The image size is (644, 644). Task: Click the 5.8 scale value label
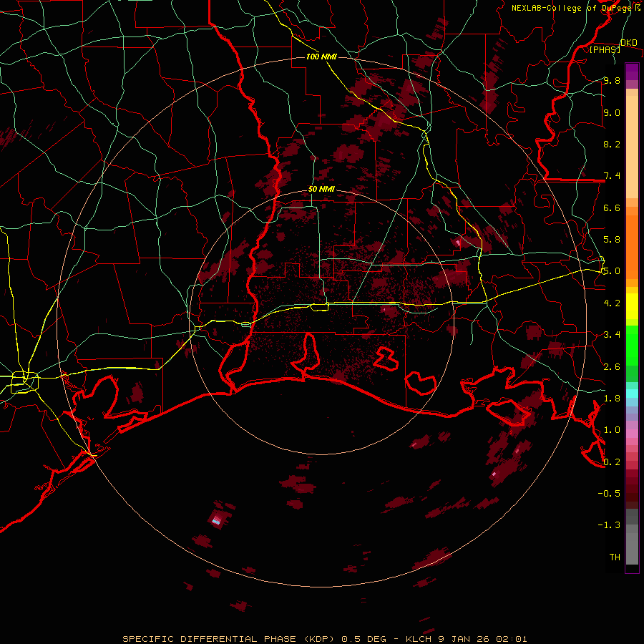(x=612, y=240)
